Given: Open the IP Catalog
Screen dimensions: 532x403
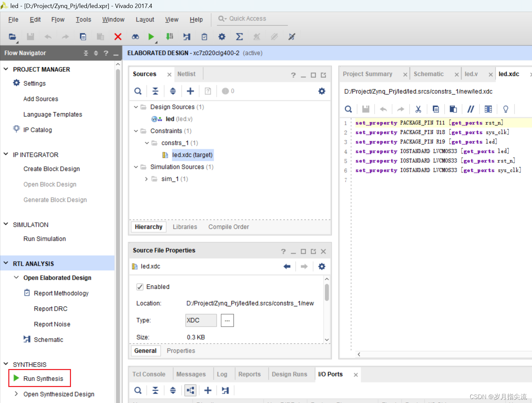Looking at the screenshot, I should [x=37, y=130].
